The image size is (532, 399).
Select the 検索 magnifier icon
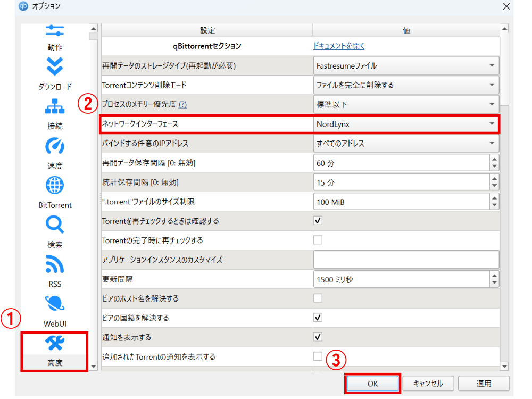coord(55,225)
